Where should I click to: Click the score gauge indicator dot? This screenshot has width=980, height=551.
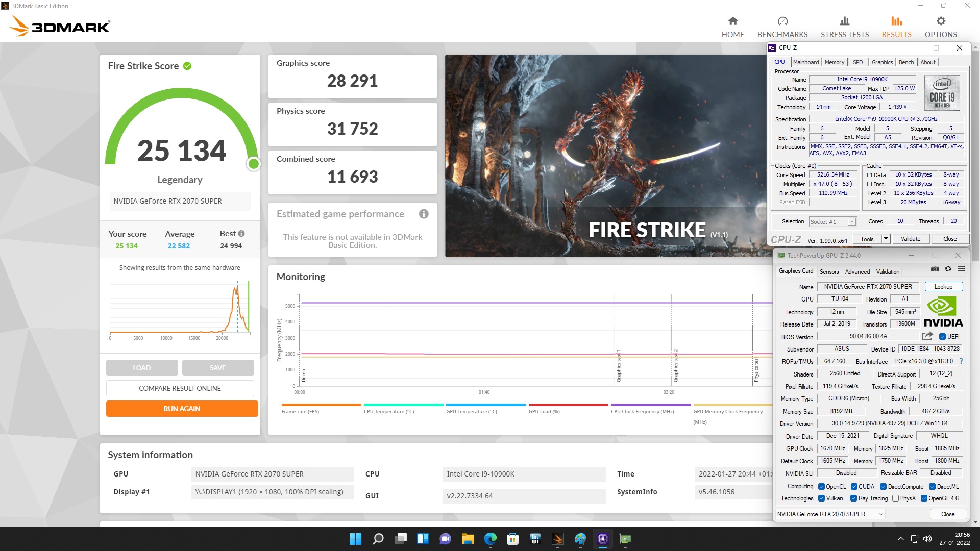coord(253,164)
